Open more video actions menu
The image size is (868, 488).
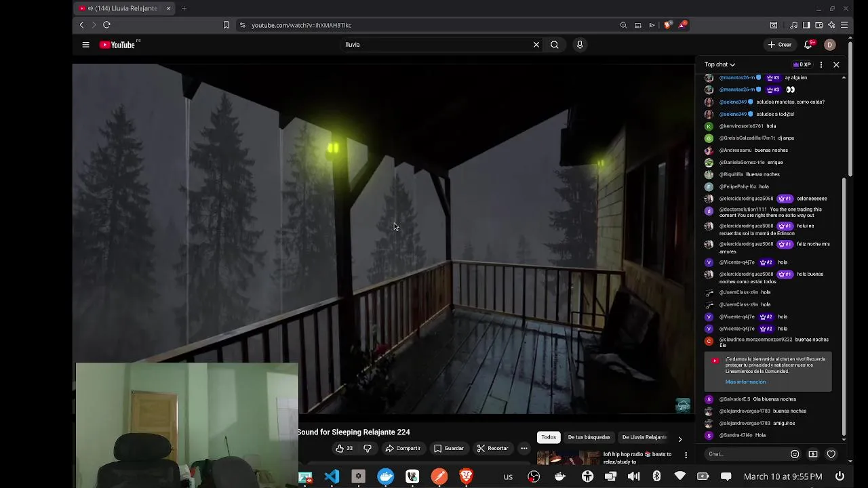(x=524, y=448)
